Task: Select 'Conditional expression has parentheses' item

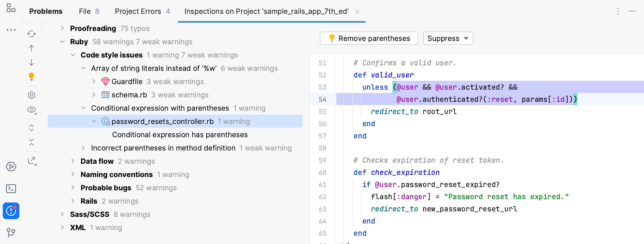Action: coord(180,135)
